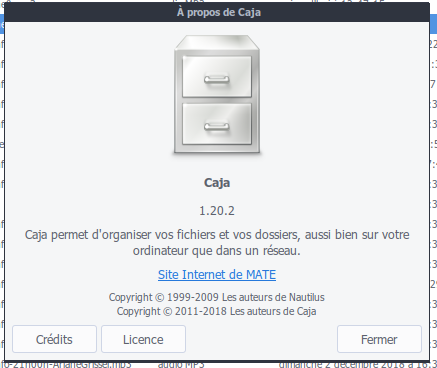The width and height of the screenshot is (437, 368).
Task: Open the Site Internet de MATE link
Action: [217, 275]
